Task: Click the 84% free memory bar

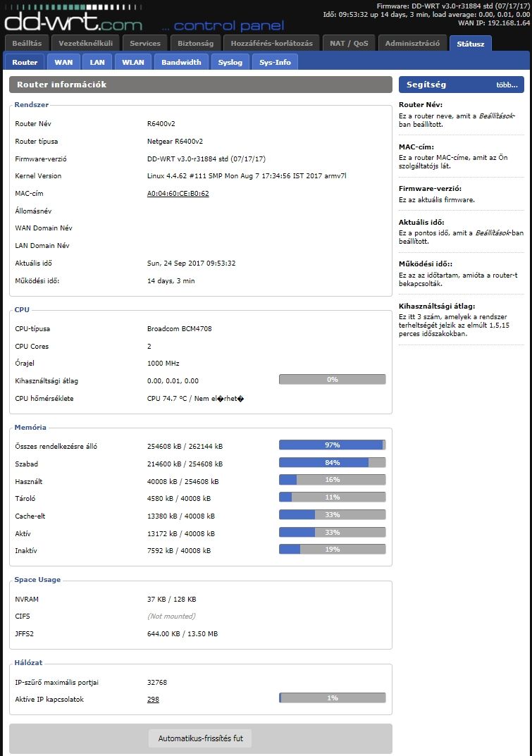Action: 333,462
